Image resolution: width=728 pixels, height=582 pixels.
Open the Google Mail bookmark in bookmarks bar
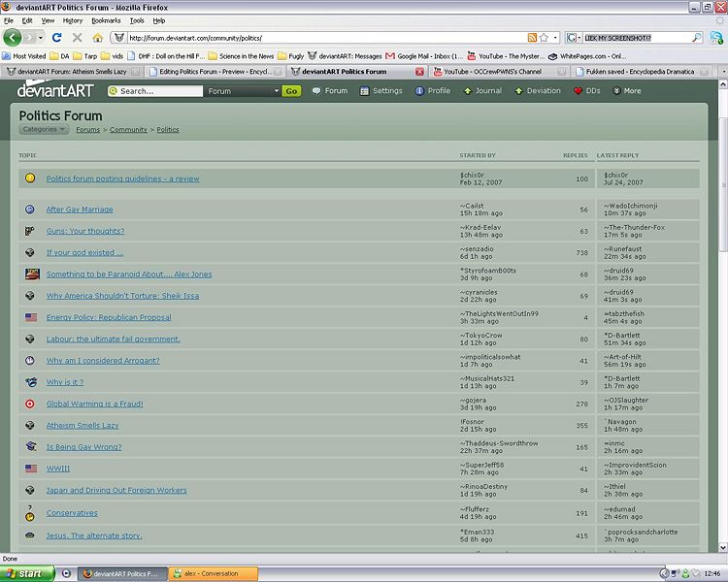coord(423,56)
